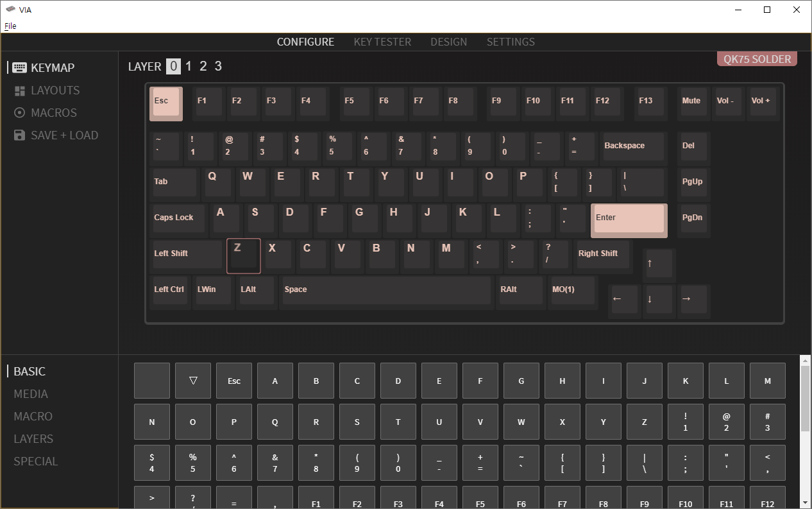Screen dimensions: 812x509
Task: Choose the A keycode in Basic list
Action: [x=275, y=381]
